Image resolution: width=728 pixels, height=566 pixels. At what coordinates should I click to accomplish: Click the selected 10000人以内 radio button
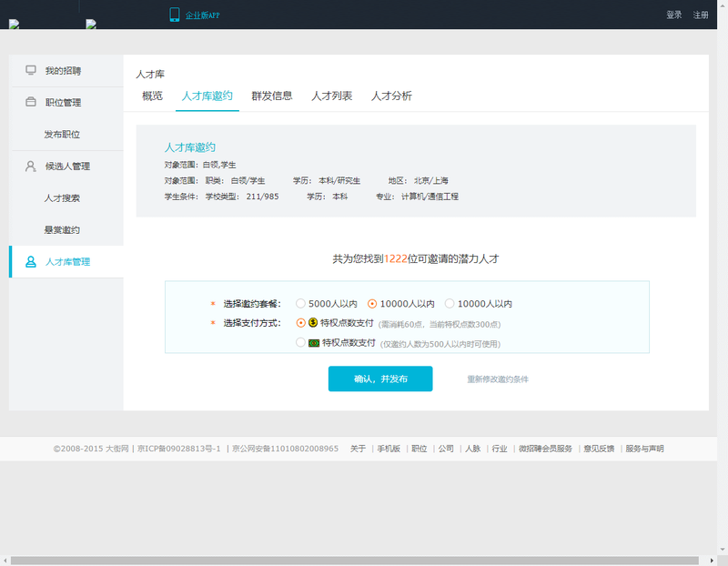[x=372, y=304]
